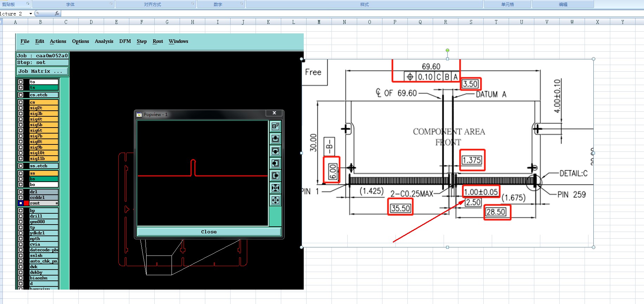Expand the Name Box dropdown arrow
The image size is (644, 304).
coord(31,14)
